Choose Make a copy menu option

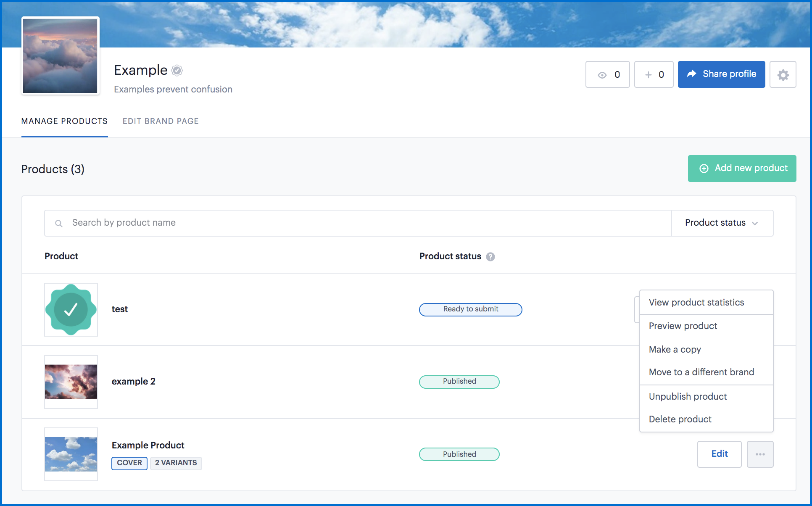click(x=706, y=350)
